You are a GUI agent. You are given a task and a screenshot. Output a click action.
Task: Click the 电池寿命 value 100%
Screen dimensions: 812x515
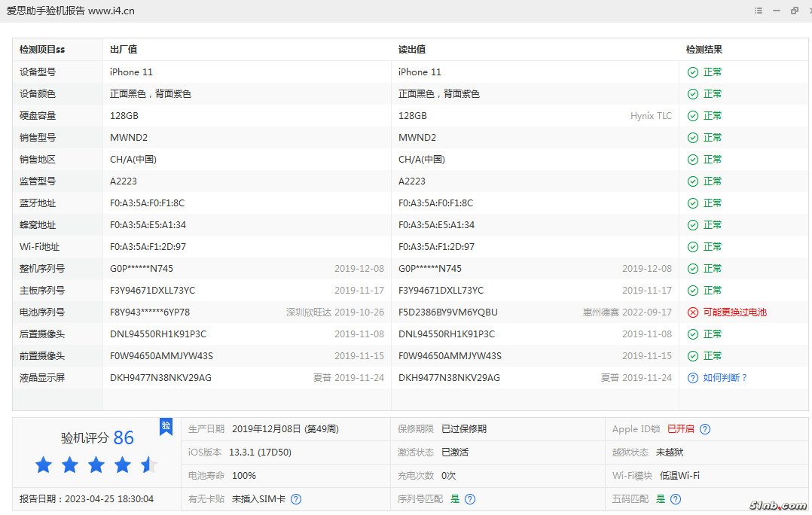tap(244, 476)
